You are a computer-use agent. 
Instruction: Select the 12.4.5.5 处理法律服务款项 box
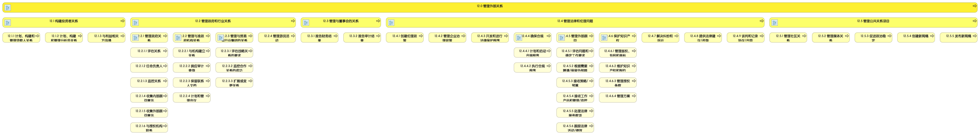(575, 113)
